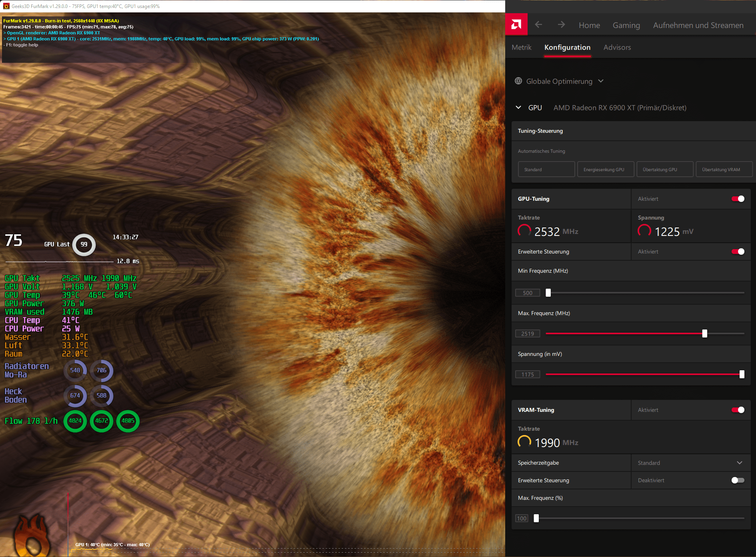Click the GPU Taktrate 2532 MHz dial
The height and width of the screenshot is (557, 756).
tap(524, 231)
